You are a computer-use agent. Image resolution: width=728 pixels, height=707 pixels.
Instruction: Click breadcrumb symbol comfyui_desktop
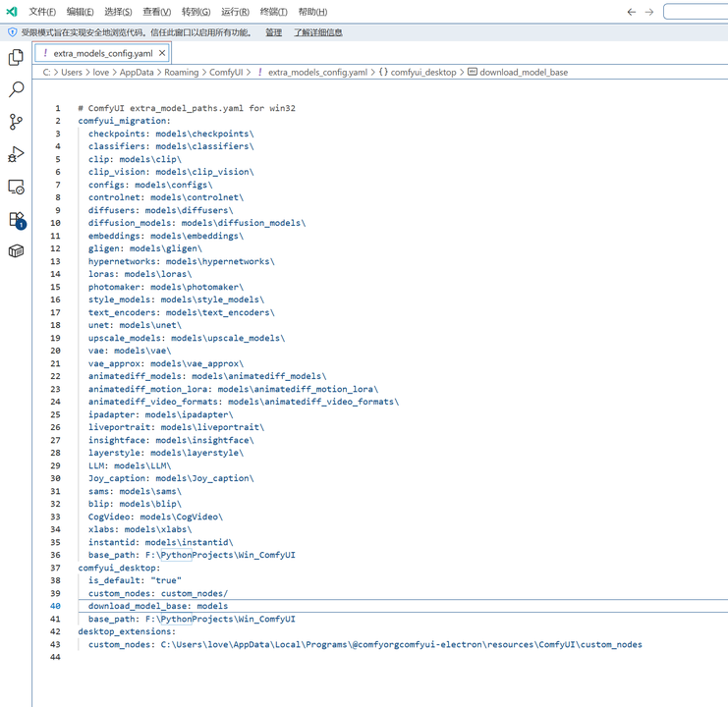tap(418, 73)
